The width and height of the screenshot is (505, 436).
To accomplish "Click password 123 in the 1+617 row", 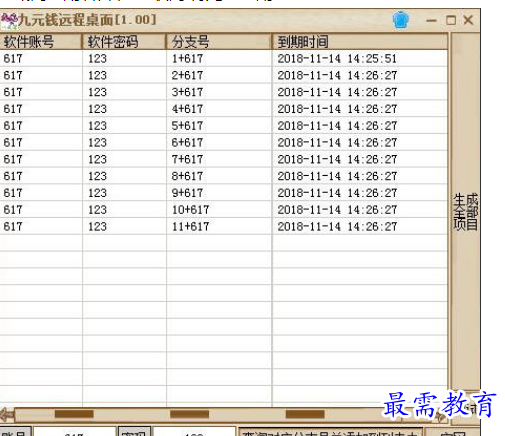I will (97, 59).
